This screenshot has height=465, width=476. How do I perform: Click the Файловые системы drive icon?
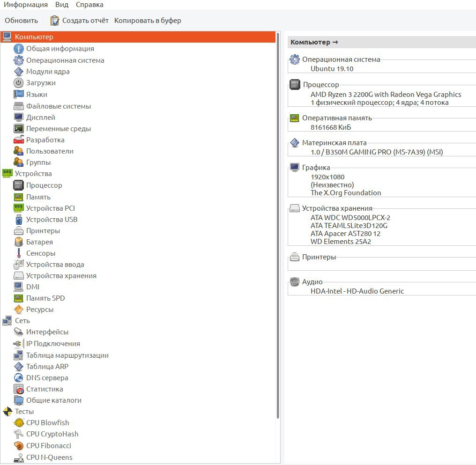click(19, 106)
